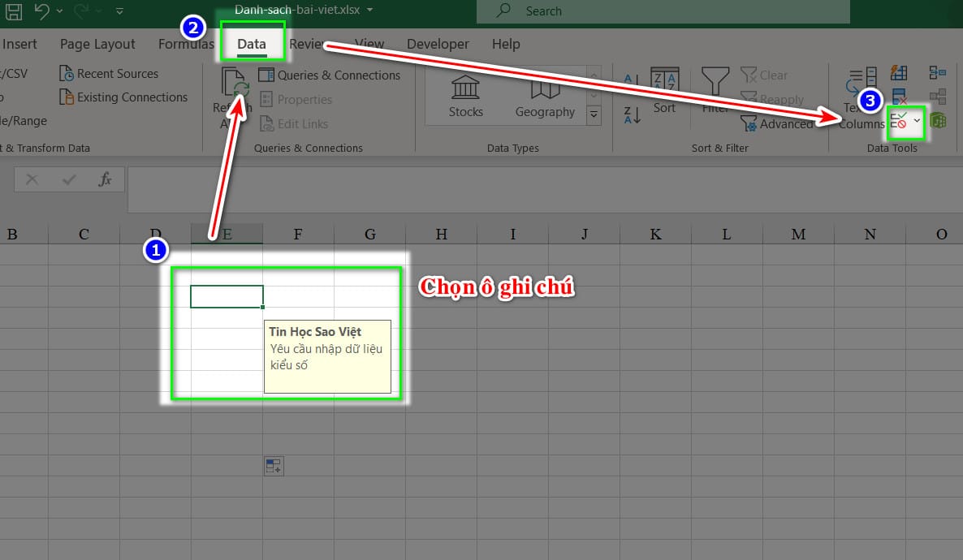Run Flash Fill from Data Tools
This screenshot has height=560, width=963.
[899, 73]
